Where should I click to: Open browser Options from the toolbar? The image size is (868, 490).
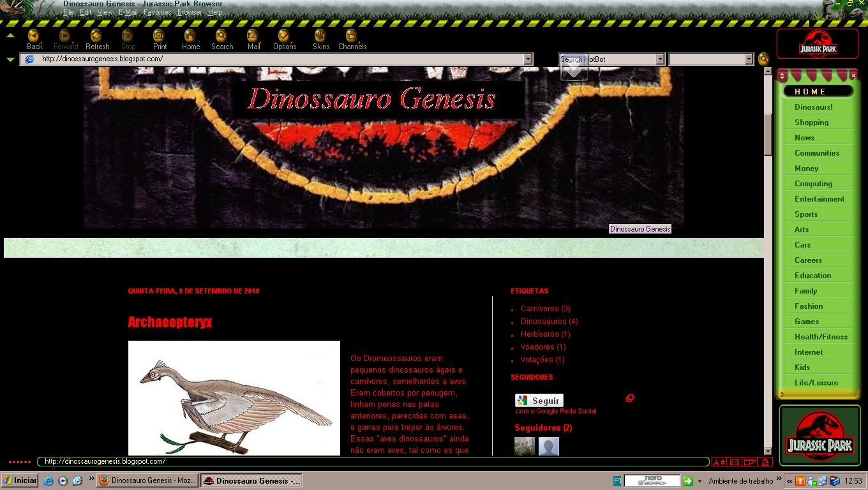[284, 39]
